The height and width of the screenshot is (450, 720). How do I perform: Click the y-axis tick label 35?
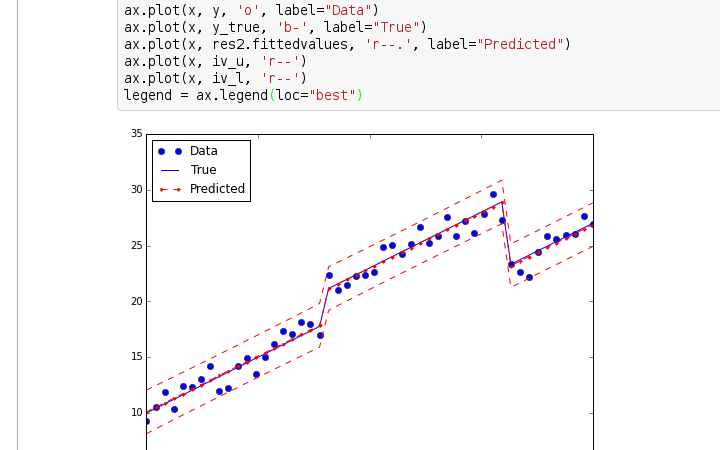click(136, 134)
